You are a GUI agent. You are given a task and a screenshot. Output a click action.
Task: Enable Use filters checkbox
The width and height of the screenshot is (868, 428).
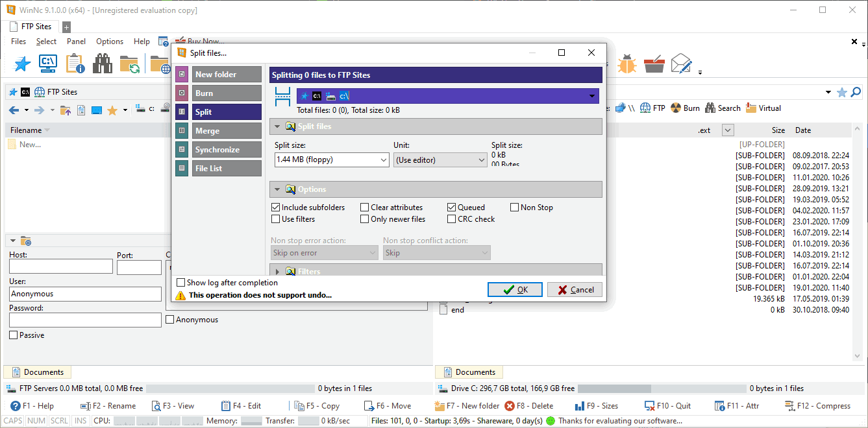[276, 219]
